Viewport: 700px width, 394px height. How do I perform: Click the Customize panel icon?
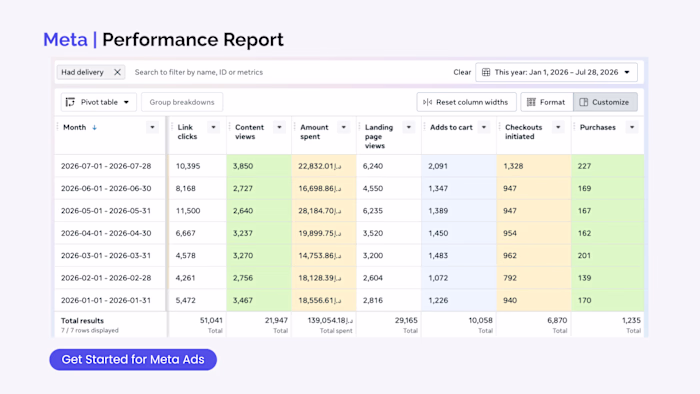click(583, 102)
